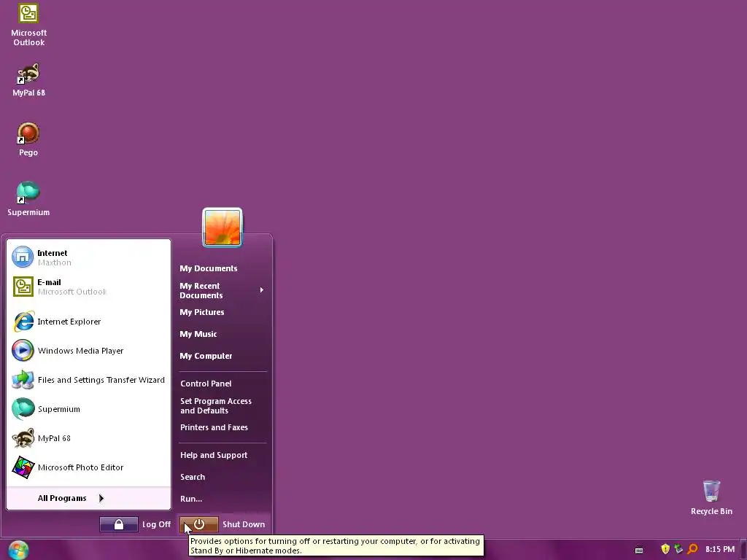Click the orange magnifier tray icon

tap(692, 549)
